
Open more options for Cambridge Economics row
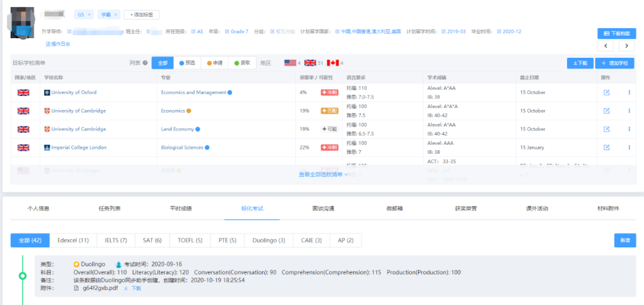click(629, 111)
